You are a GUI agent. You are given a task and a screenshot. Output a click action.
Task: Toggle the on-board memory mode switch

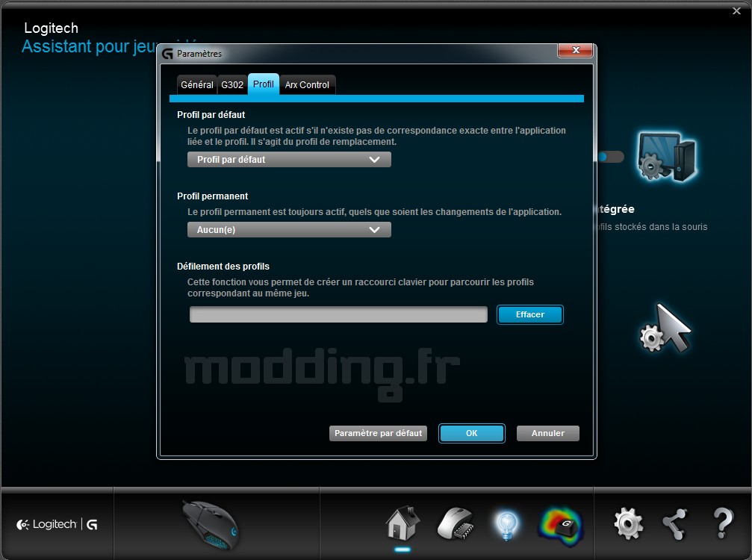pos(610,157)
